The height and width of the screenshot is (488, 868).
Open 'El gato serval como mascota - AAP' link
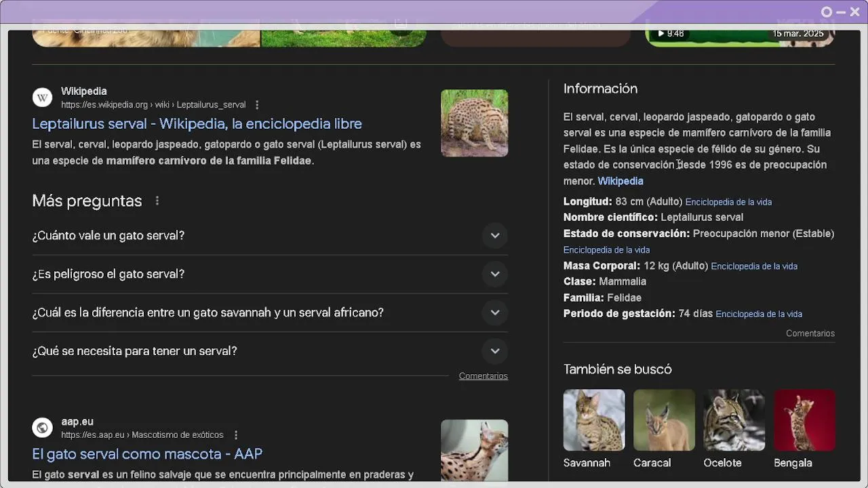pos(147,453)
